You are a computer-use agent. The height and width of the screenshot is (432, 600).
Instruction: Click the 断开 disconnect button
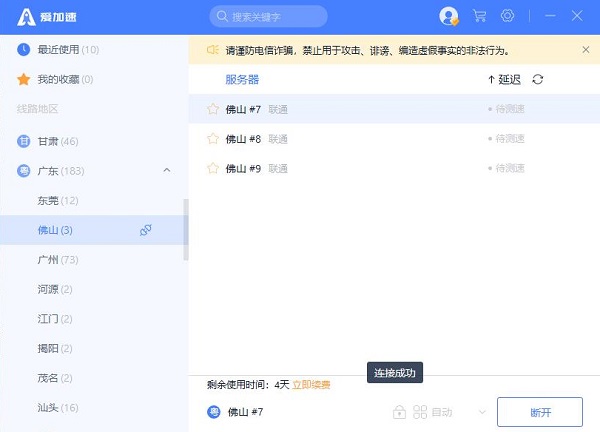point(540,412)
